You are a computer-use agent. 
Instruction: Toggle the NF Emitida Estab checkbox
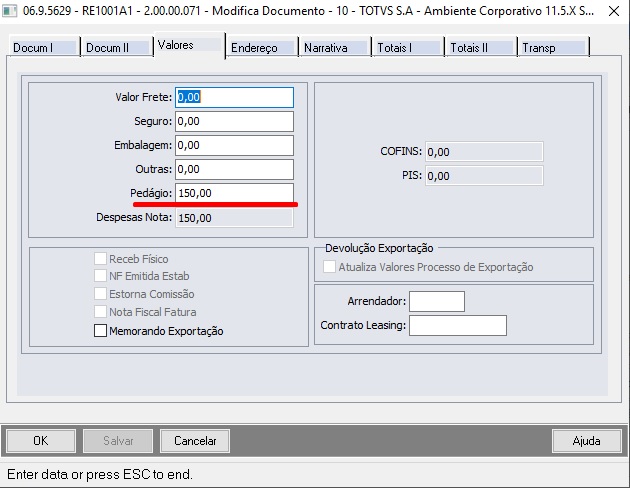(x=100, y=276)
